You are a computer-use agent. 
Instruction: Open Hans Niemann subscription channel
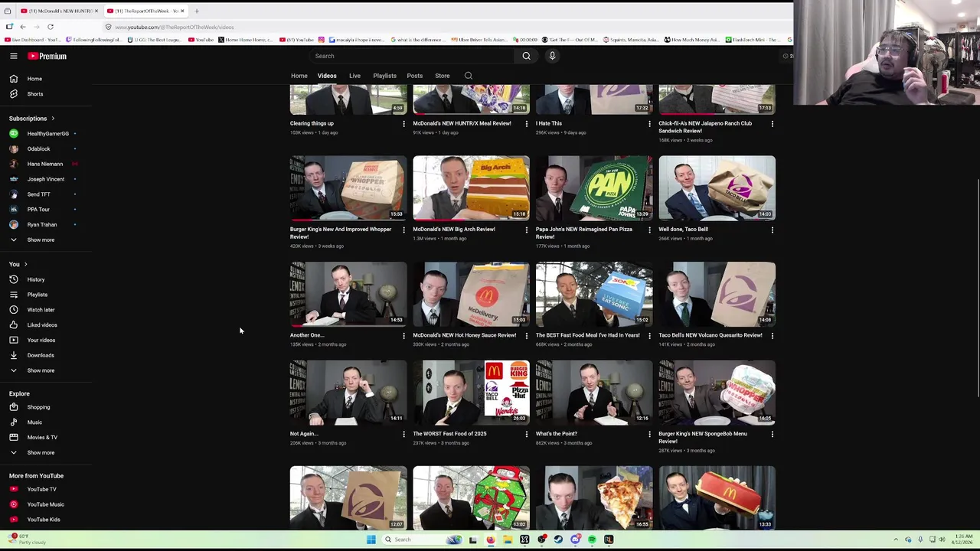[46, 164]
